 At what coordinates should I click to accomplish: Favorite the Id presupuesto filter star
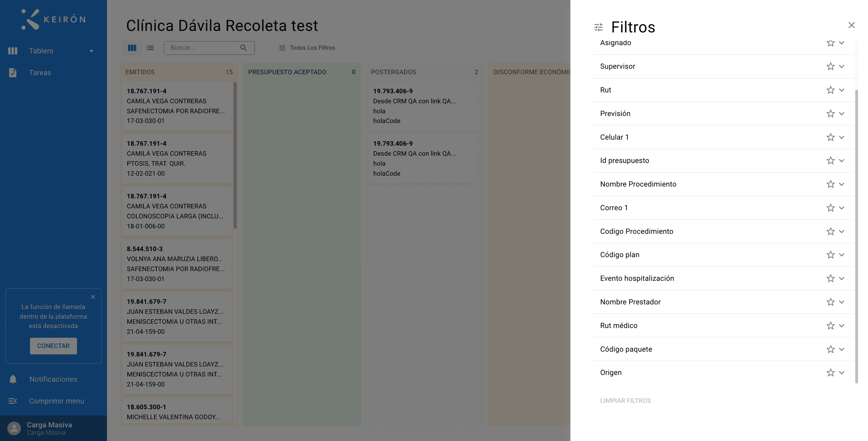point(830,161)
